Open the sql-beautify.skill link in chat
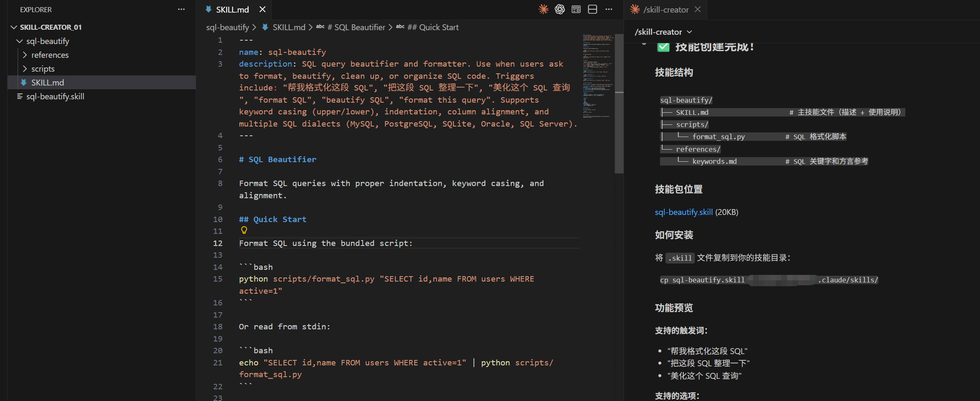The image size is (980, 401). pos(684,212)
